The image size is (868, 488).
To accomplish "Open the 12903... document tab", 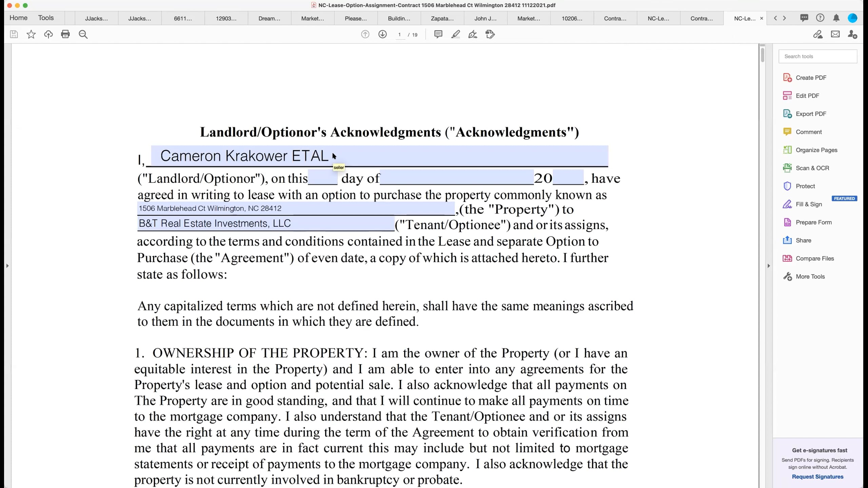I will pyautogui.click(x=226, y=18).
